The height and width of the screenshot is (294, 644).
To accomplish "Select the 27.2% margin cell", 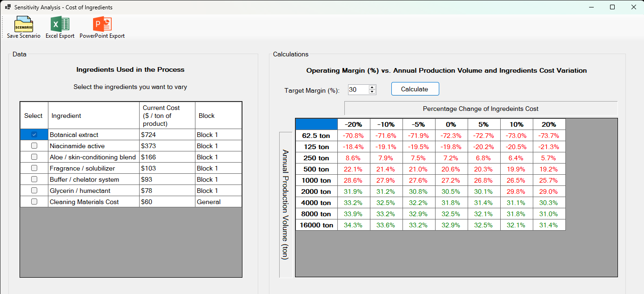I will coord(451,180).
